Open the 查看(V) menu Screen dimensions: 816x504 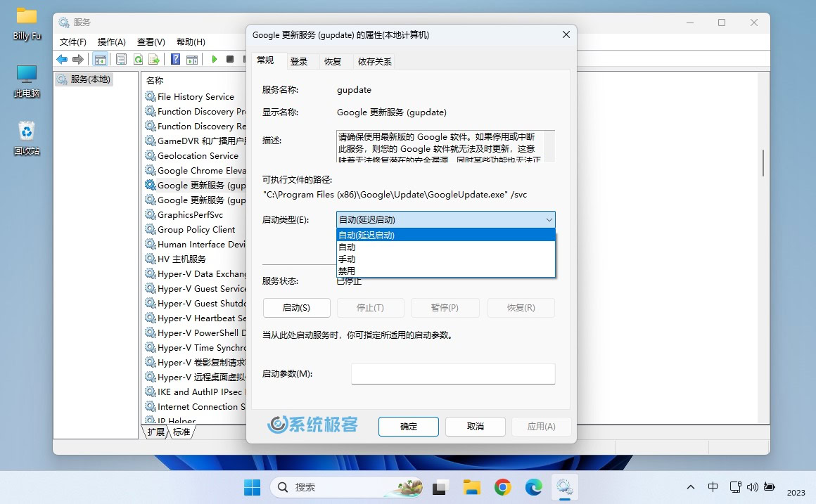pos(151,42)
